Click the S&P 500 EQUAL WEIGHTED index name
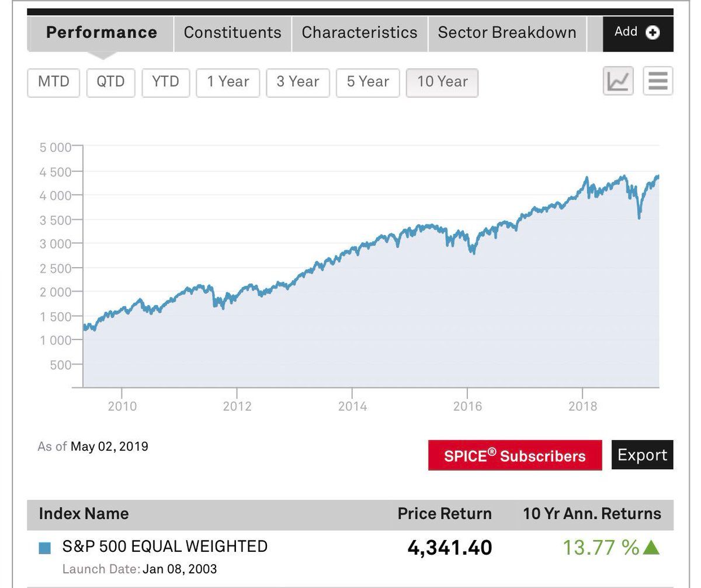The width and height of the screenshot is (701, 588). (x=165, y=547)
